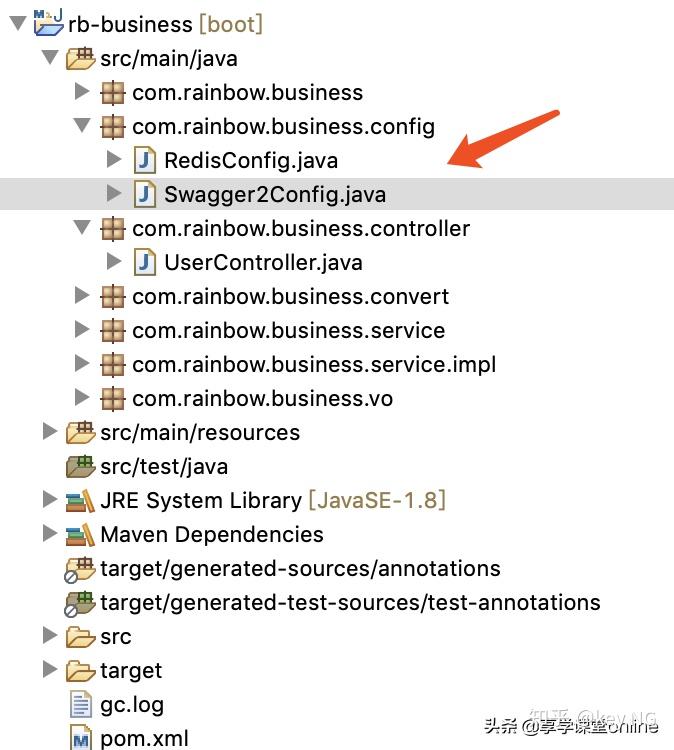
Task: Collapse the com.rainbow.business.controller package
Action: tap(82, 227)
